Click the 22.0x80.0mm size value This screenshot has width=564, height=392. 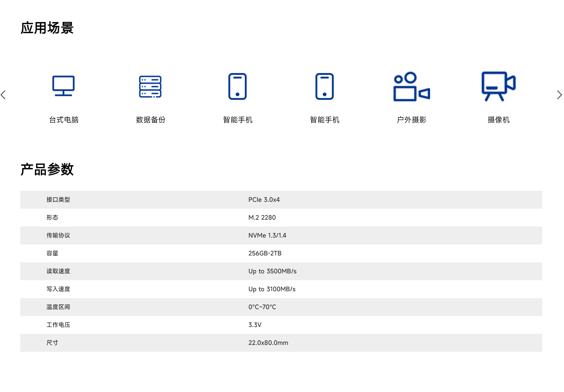point(268,343)
